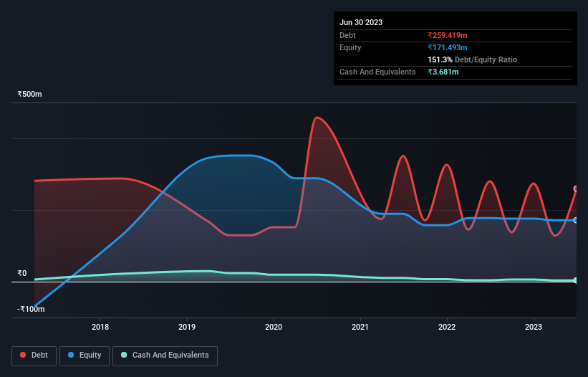Click the -₹100m y-axis label
588x377 pixels.
click(x=31, y=309)
